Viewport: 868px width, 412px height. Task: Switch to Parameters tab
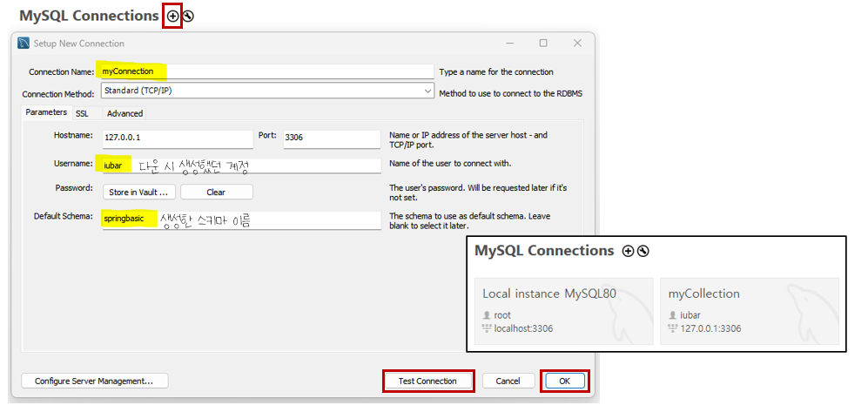click(46, 112)
